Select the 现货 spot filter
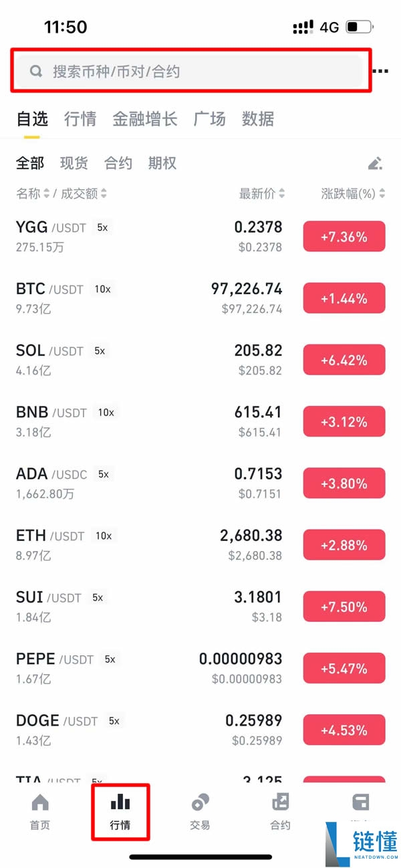Viewport: 401px width, 868px height. 74,163
